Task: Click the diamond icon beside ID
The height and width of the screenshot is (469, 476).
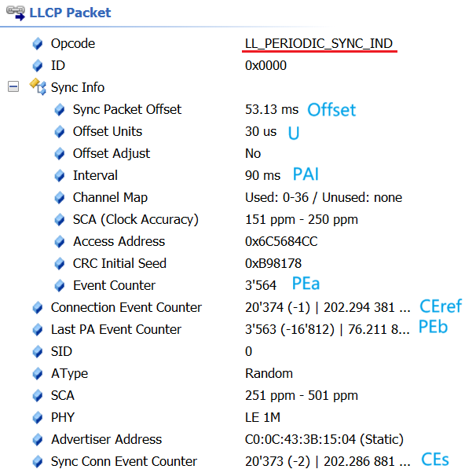Action: click(x=38, y=65)
